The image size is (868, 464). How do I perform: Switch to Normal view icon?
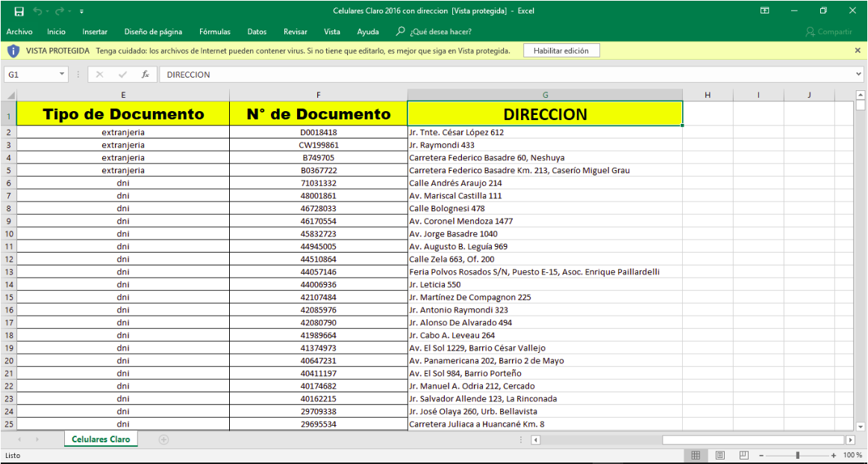tap(696, 455)
